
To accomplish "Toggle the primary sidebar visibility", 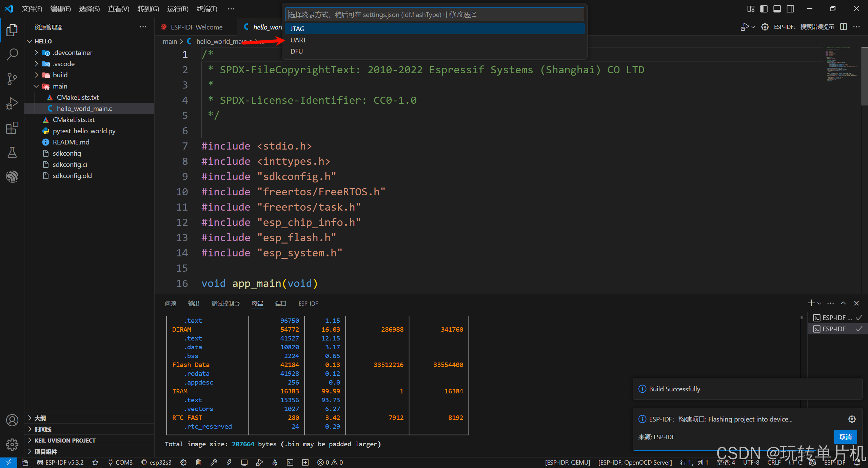I will click(764, 8).
